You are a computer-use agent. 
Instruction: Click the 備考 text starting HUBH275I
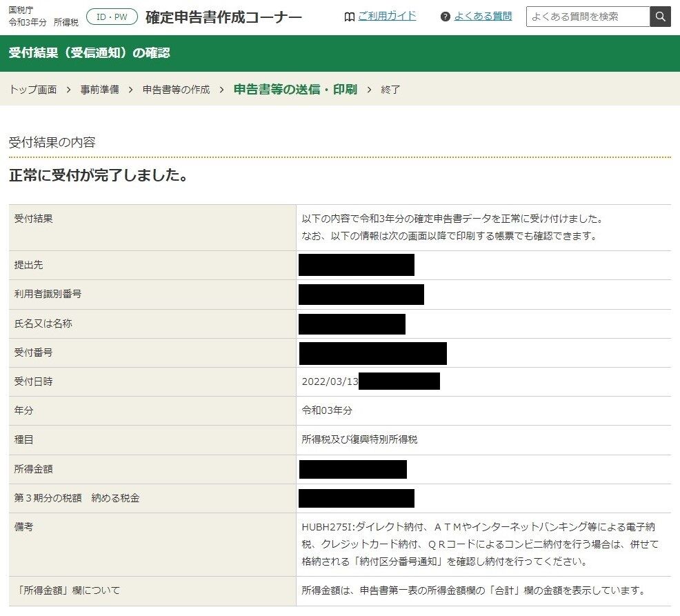click(480, 544)
